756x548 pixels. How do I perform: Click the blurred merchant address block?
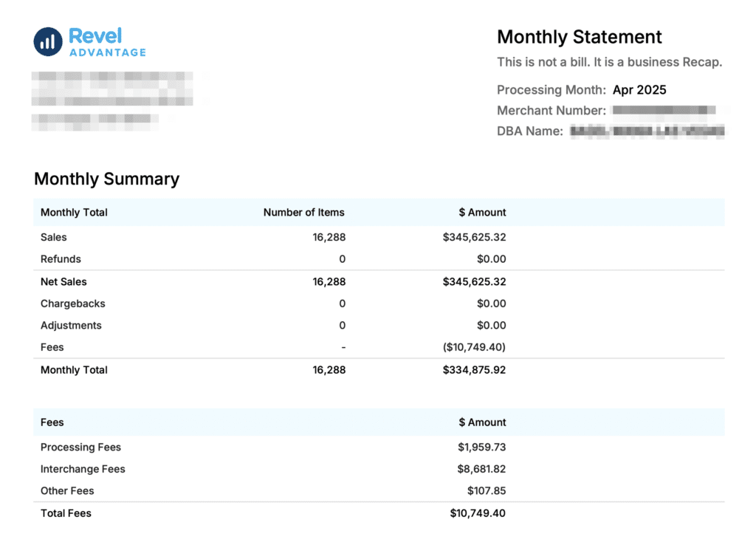tap(111, 100)
